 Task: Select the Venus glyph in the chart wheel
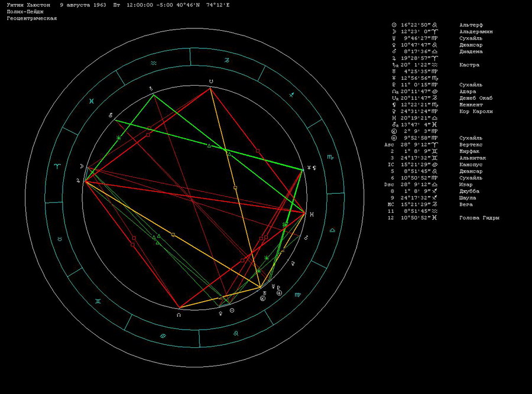[220, 314]
